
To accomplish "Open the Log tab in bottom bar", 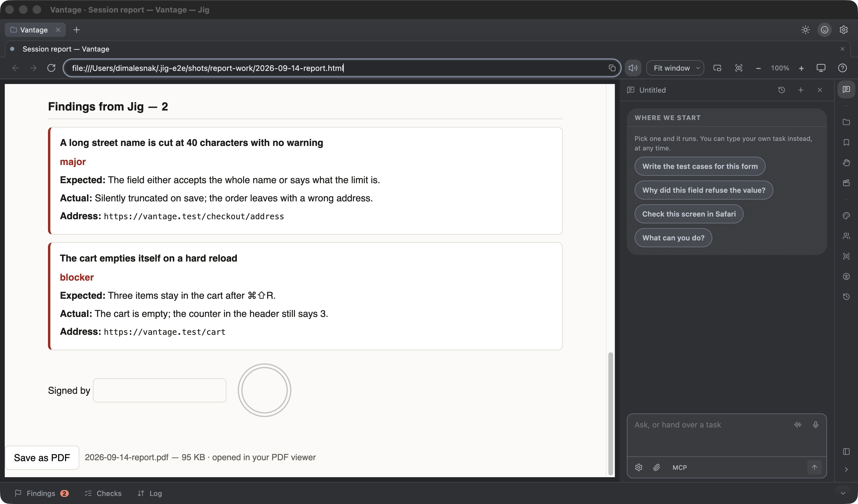I will pos(150,494).
